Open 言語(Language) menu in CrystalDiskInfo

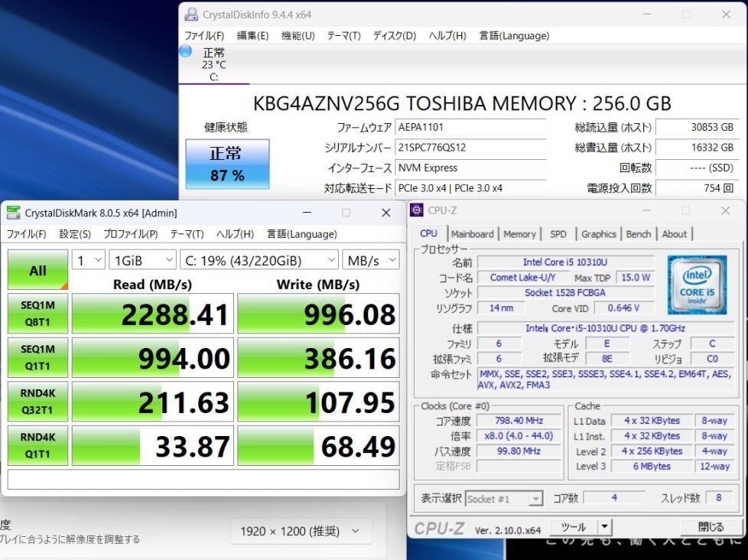click(514, 36)
